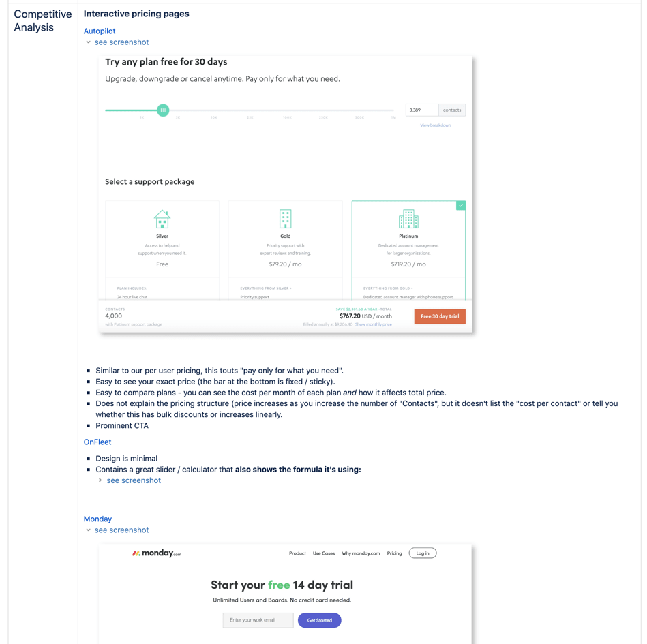Click the Platinum package office building icon

pyautogui.click(x=408, y=219)
